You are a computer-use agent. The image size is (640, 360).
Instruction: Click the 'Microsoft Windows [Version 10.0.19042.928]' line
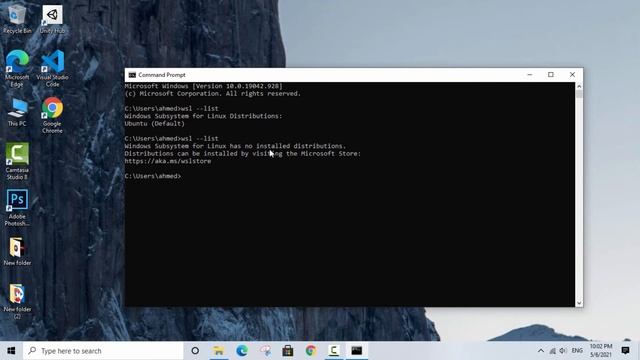[x=203, y=86]
